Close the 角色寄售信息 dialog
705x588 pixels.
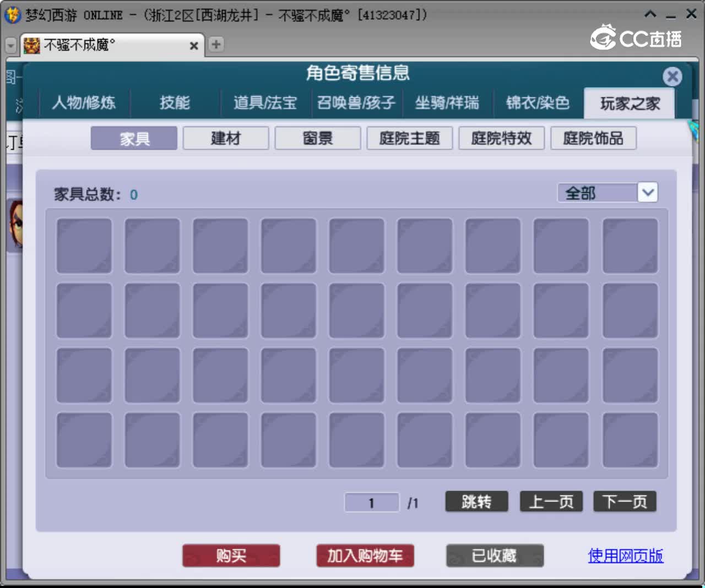pyautogui.click(x=672, y=77)
